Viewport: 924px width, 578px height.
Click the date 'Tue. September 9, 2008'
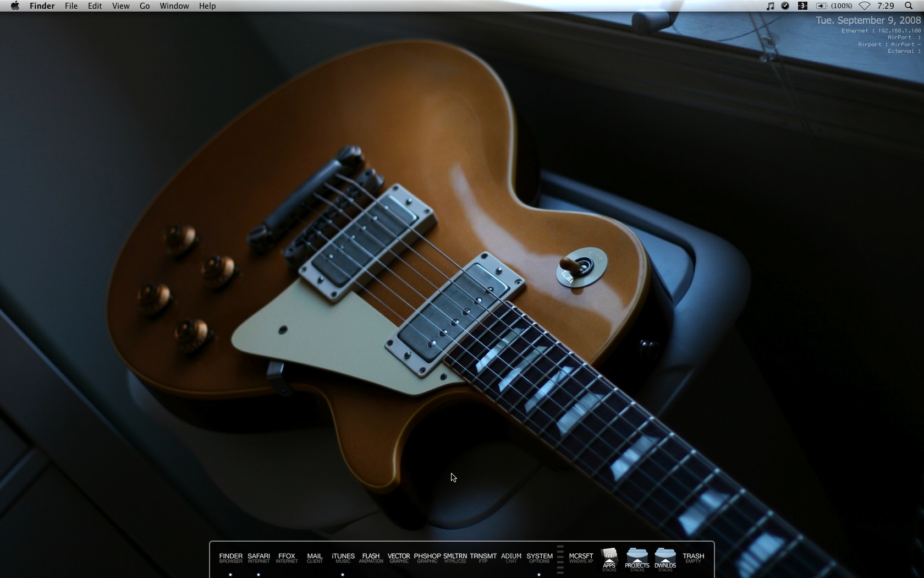(x=868, y=20)
